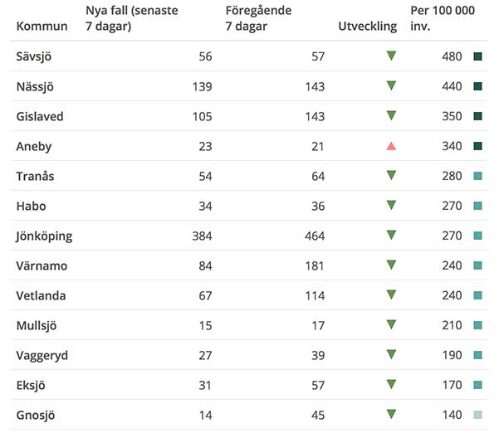
Task: Click the teal swatch in Habo row
Action: tap(477, 206)
